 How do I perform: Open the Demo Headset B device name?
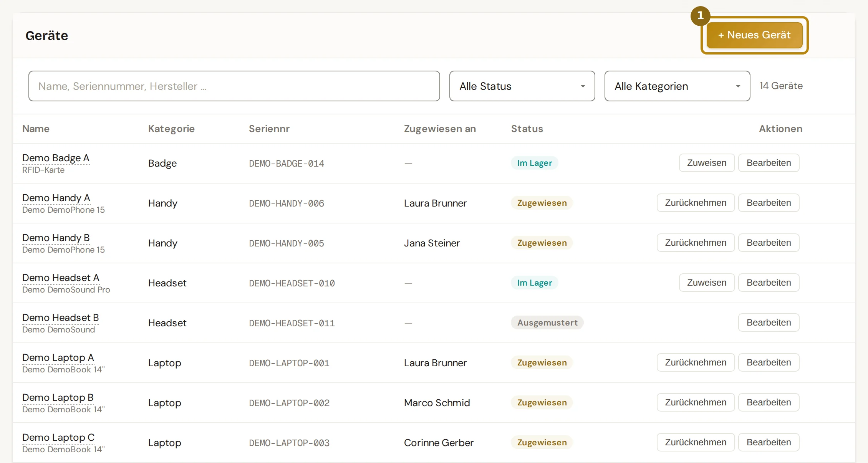pos(61,317)
